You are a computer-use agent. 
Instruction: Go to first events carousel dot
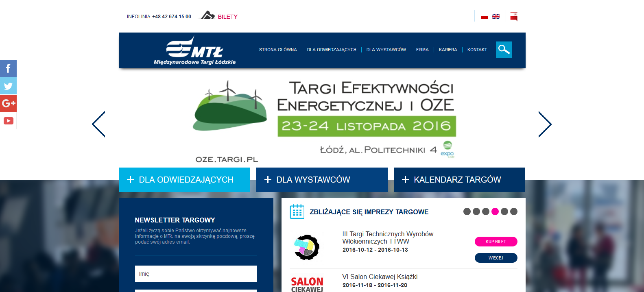click(x=467, y=211)
